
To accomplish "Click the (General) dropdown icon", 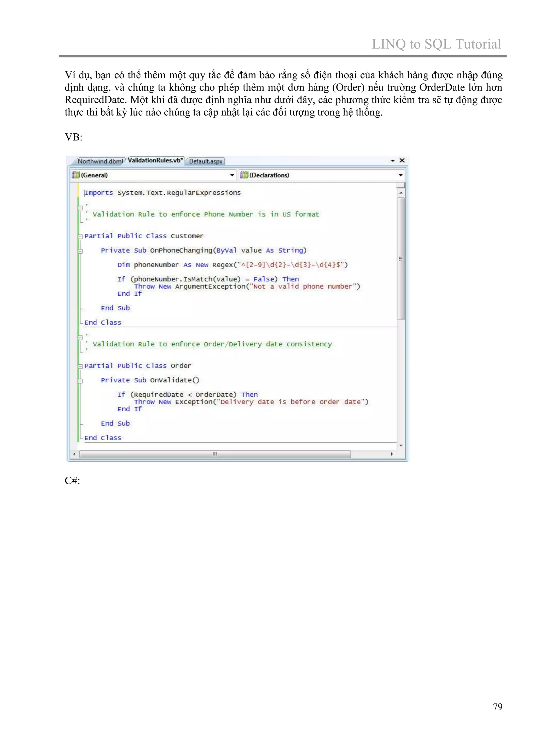I will click(x=76, y=175).
